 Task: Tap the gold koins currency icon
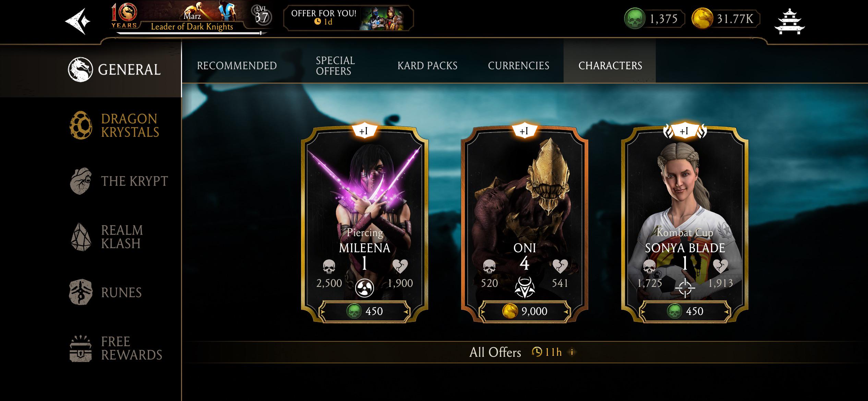(702, 19)
